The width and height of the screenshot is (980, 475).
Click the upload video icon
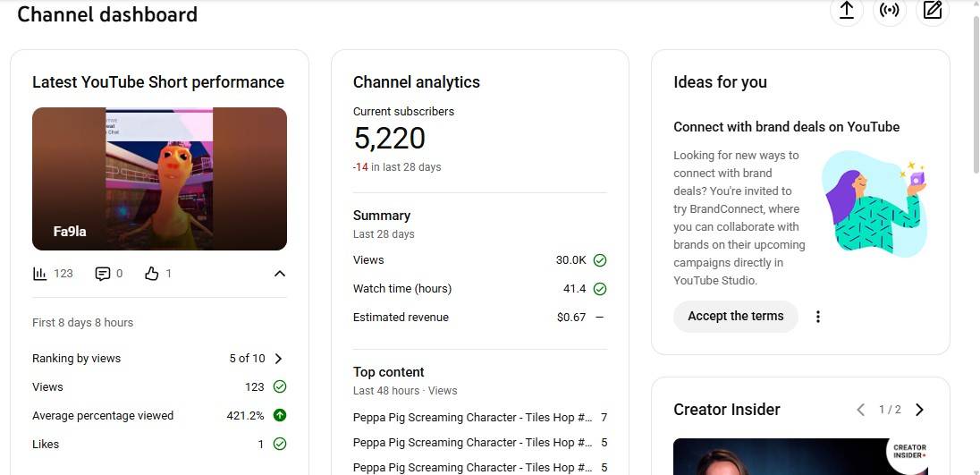coord(846,11)
